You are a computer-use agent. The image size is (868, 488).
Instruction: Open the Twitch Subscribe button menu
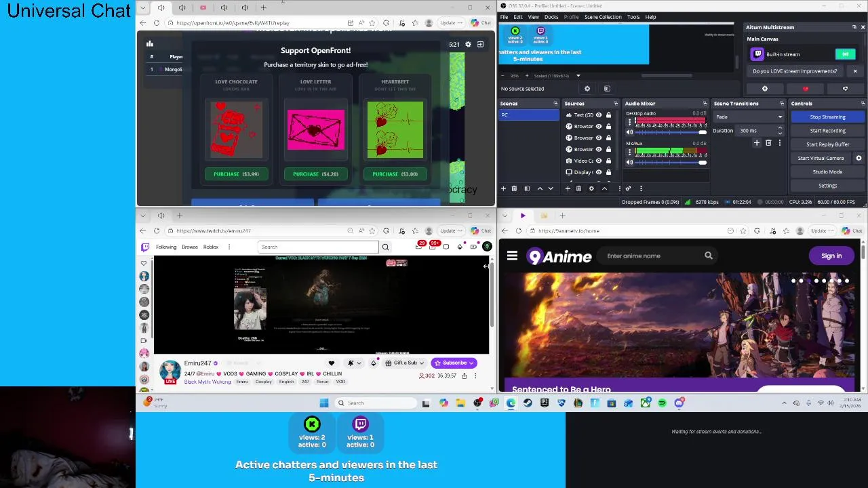pyautogui.click(x=454, y=363)
